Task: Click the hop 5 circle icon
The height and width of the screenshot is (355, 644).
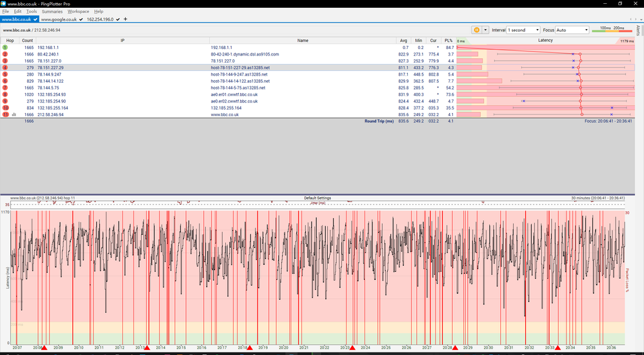Action: click(5, 74)
